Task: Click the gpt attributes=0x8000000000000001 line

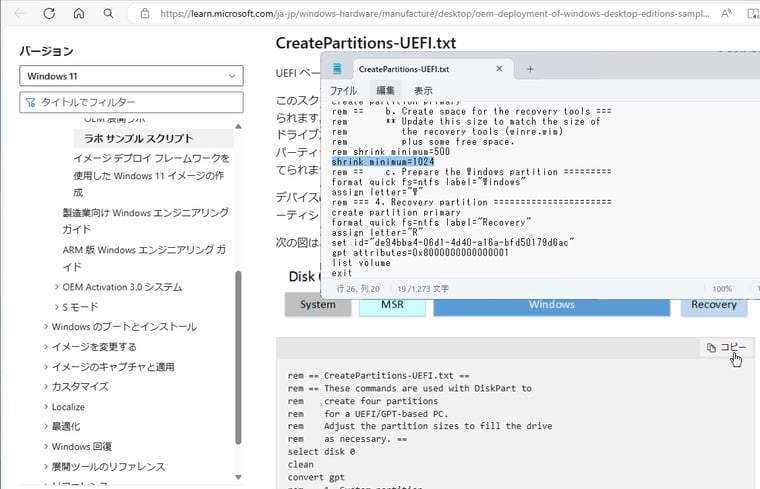Action: point(420,252)
